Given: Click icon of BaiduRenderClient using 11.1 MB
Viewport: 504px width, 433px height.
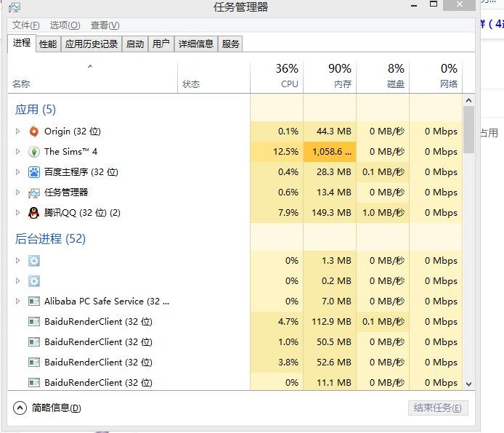Looking at the screenshot, I should [x=34, y=383].
